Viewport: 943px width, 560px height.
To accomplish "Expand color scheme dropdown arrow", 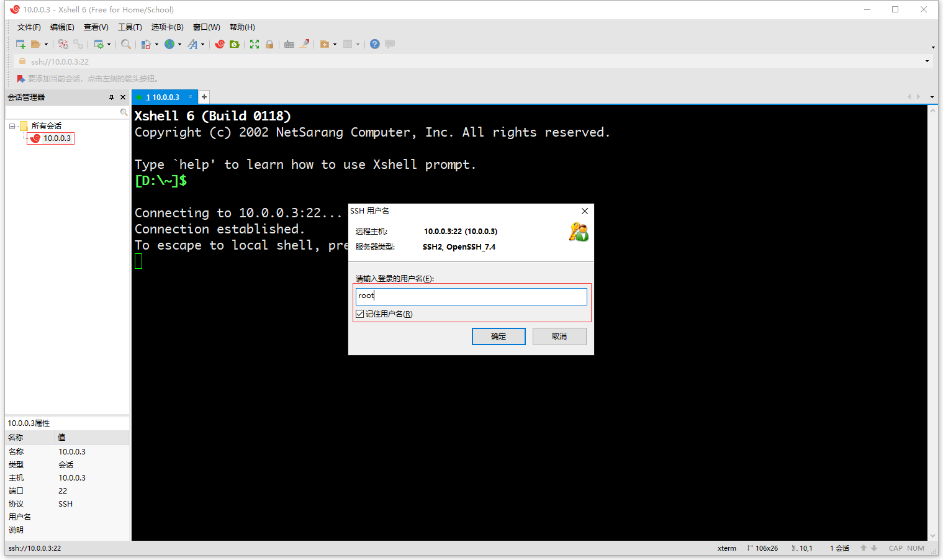I will pyautogui.click(x=156, y=45).
